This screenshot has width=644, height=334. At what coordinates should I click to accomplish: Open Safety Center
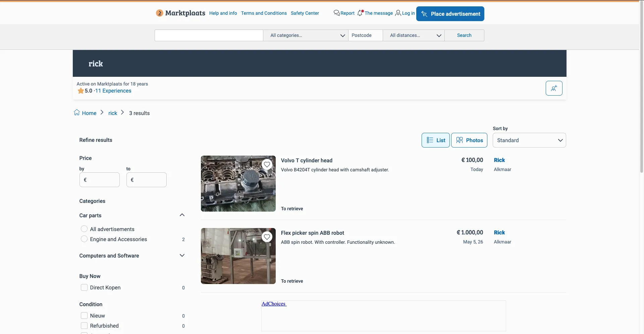[305, 13]
